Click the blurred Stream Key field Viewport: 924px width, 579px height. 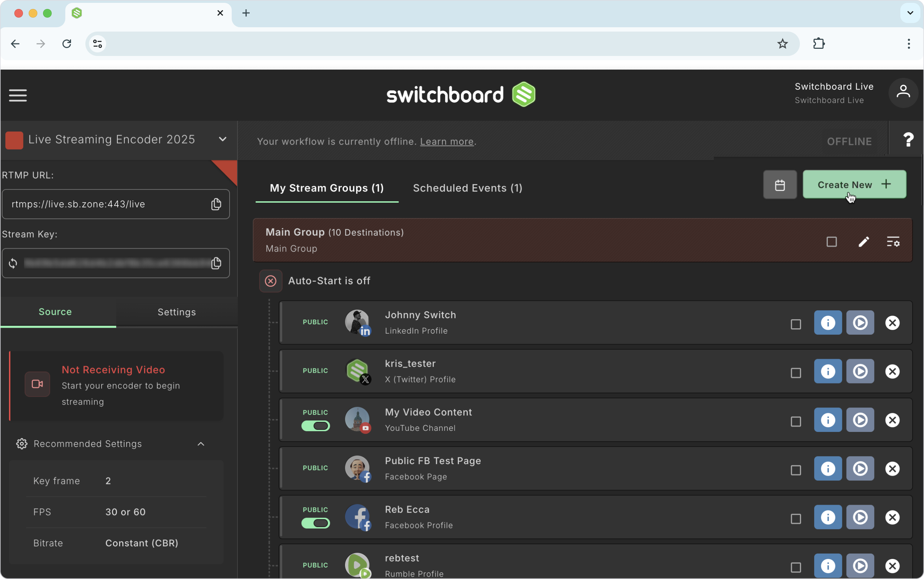click(115, 263)
